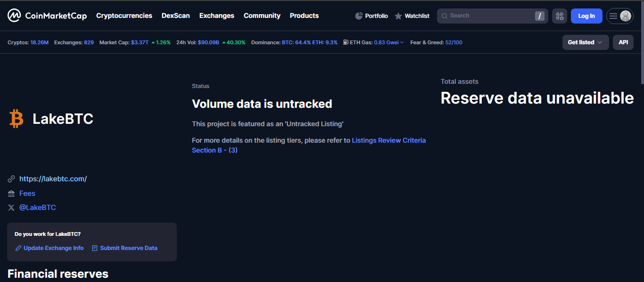Open the QR scan icon beside search
This screenshot has height=282, width=644.
tap(560, 16)
